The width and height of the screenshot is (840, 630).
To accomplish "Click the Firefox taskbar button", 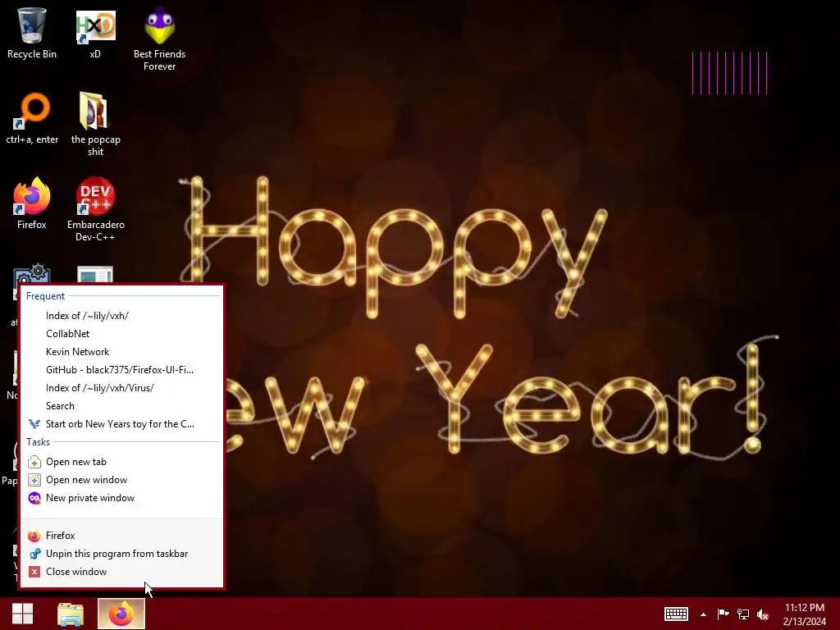I will coord(121,614).
